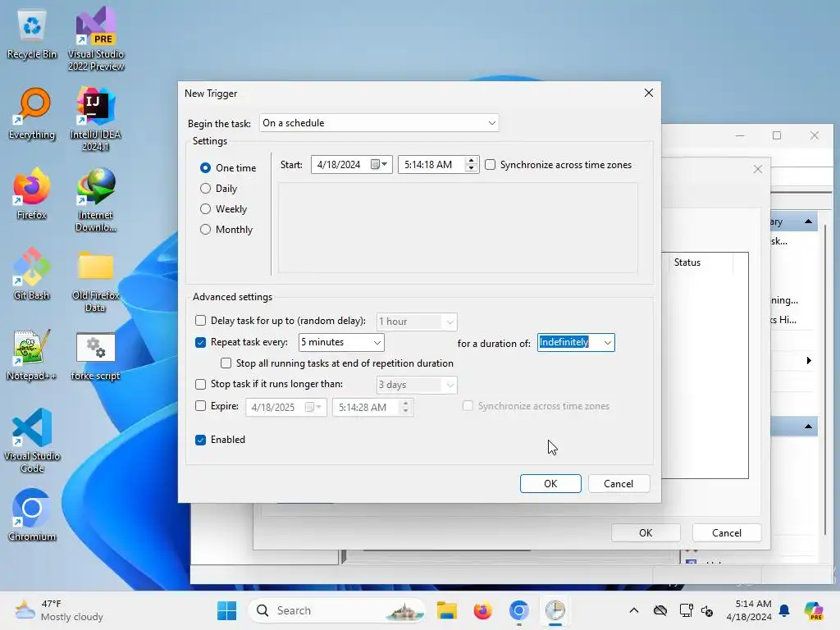Collapse the lower Actions pane section arrow
Image resolution: width=840 pixels, height=630 pixels.
(808, 427)
